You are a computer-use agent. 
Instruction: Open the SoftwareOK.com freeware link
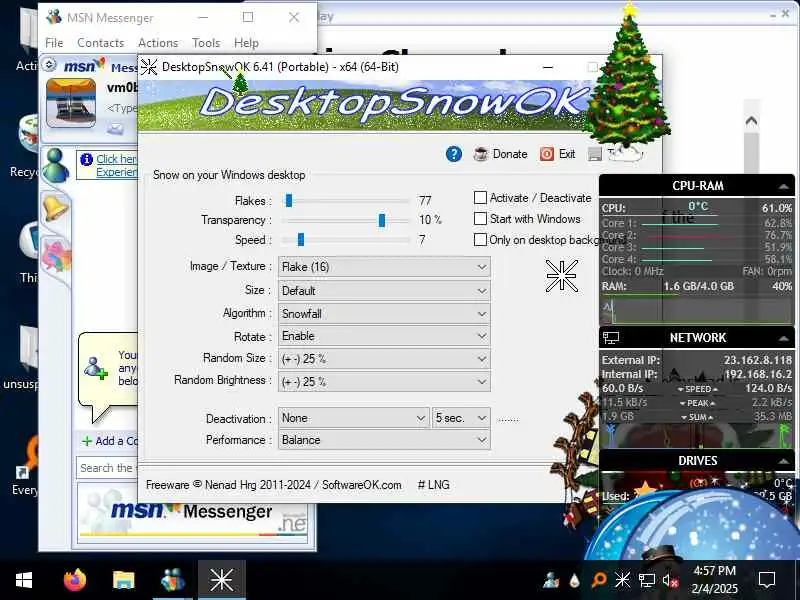coord(362,485)
